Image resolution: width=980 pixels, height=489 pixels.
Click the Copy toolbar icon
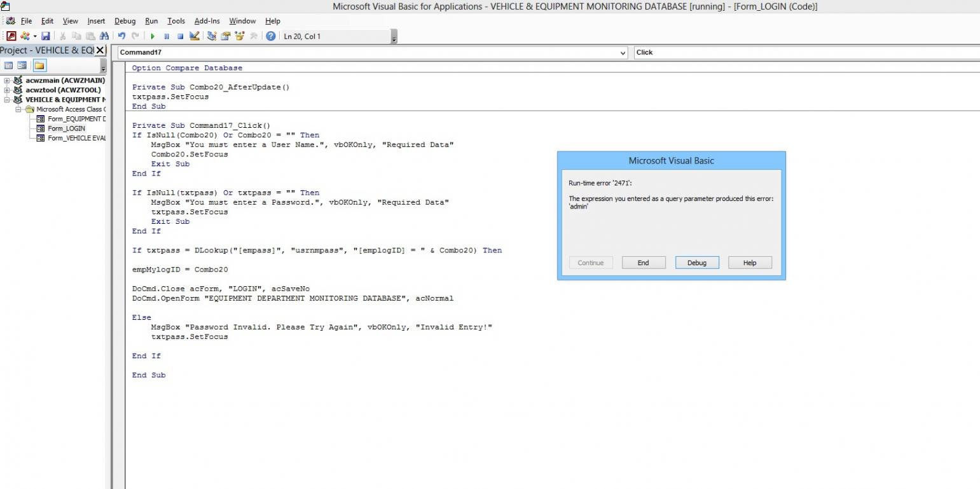(x=76, y=36)
